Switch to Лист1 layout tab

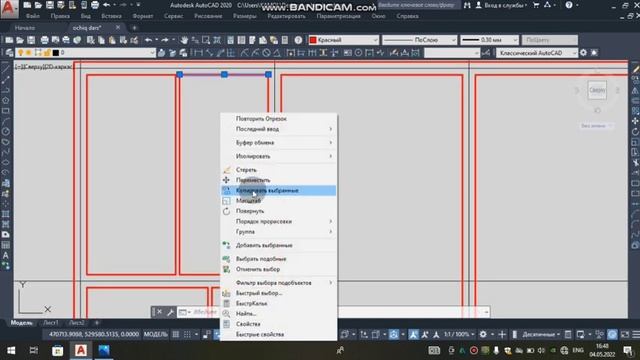coord(51,322)
